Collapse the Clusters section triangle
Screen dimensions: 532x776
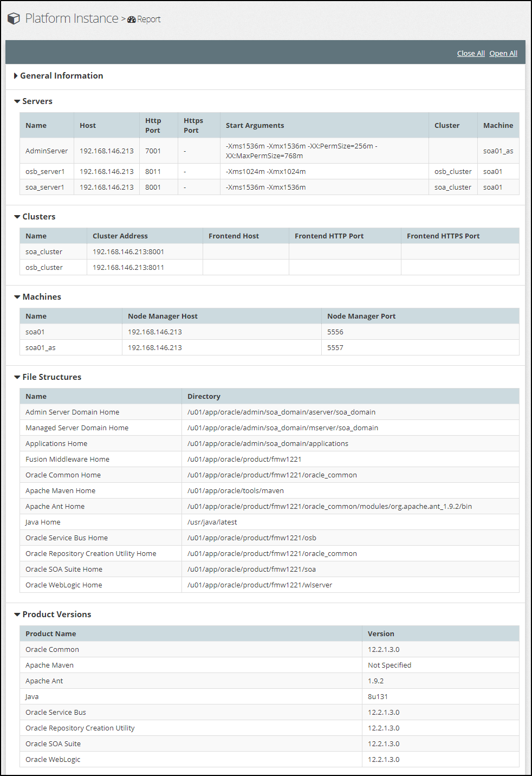click(17, 217)
